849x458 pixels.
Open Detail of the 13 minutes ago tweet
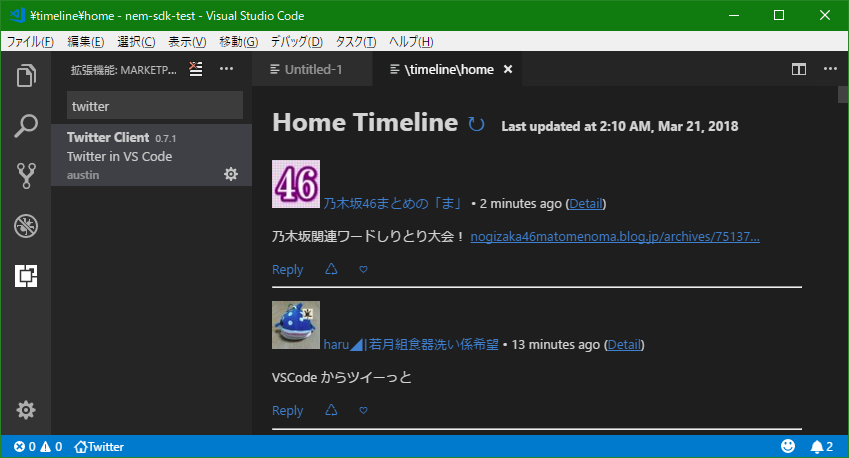click(x=624, y=344)
